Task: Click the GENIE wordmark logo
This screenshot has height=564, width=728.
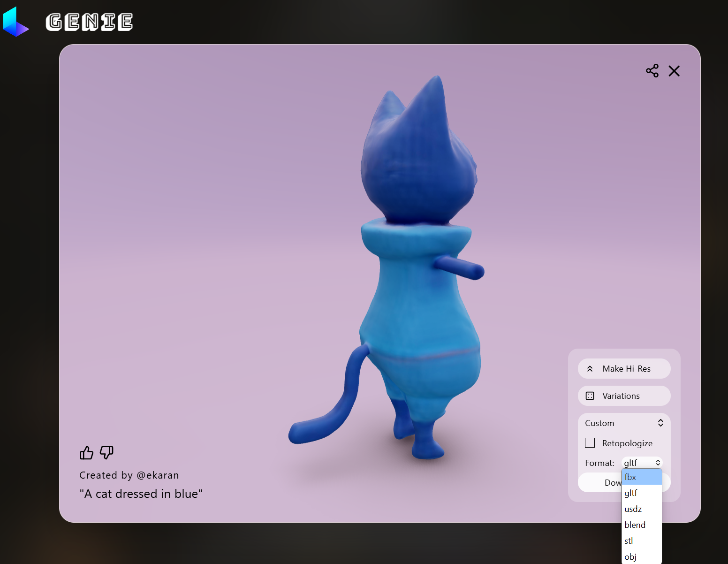Action: pyautogui.click(x=89, y=22)
